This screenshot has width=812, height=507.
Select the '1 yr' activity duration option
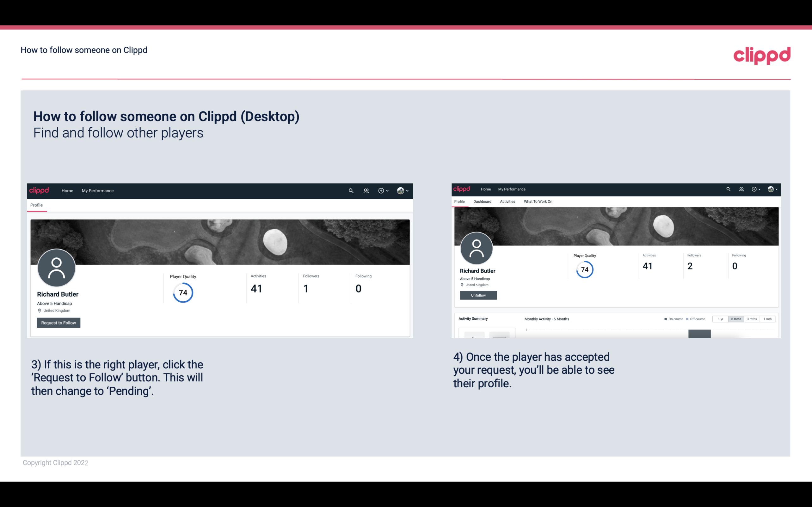(721, 319)
